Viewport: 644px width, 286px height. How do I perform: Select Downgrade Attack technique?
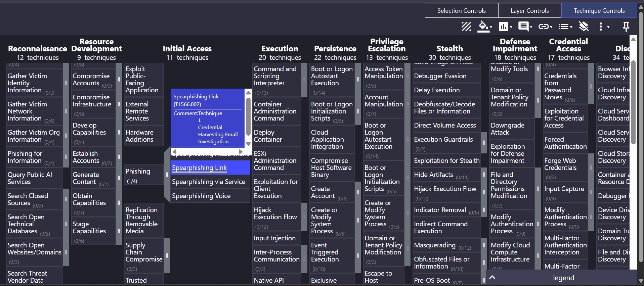coord(512,129)
